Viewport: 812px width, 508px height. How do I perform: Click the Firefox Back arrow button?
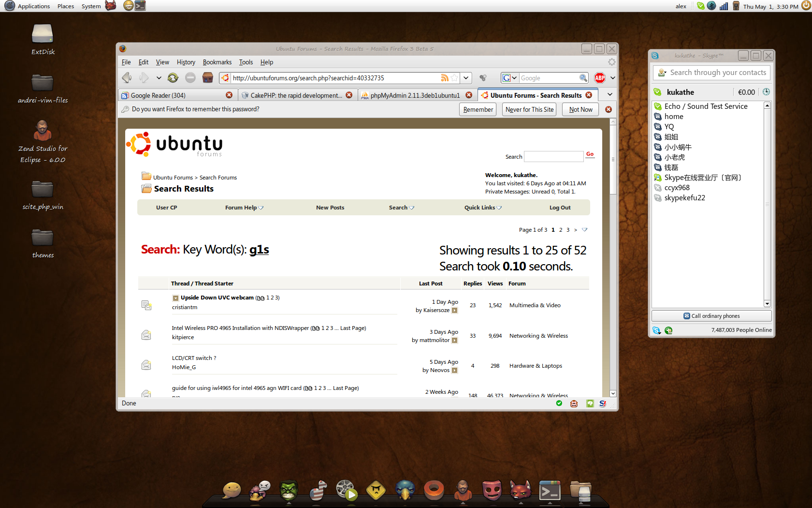coord(127,77)
